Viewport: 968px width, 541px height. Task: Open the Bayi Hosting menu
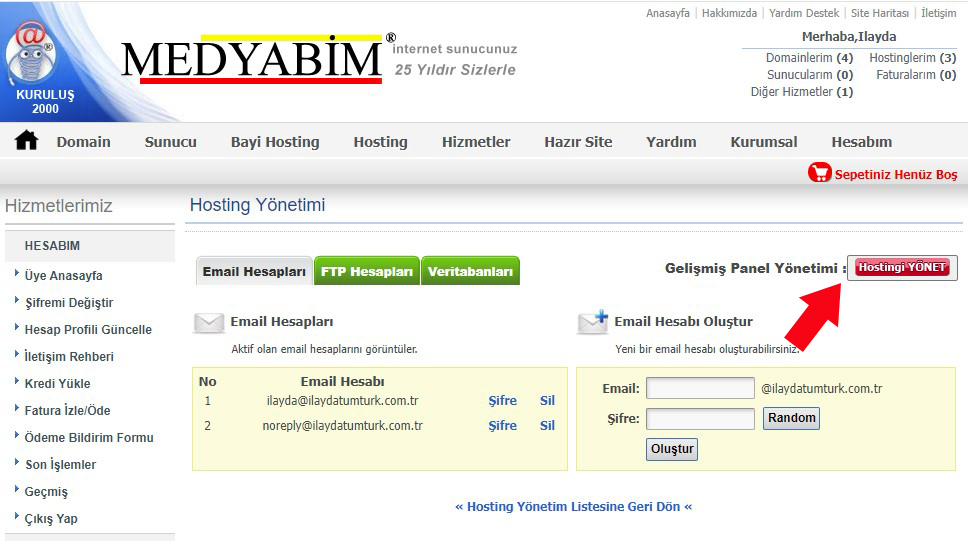pyautogui.click(x=275, y=142)
